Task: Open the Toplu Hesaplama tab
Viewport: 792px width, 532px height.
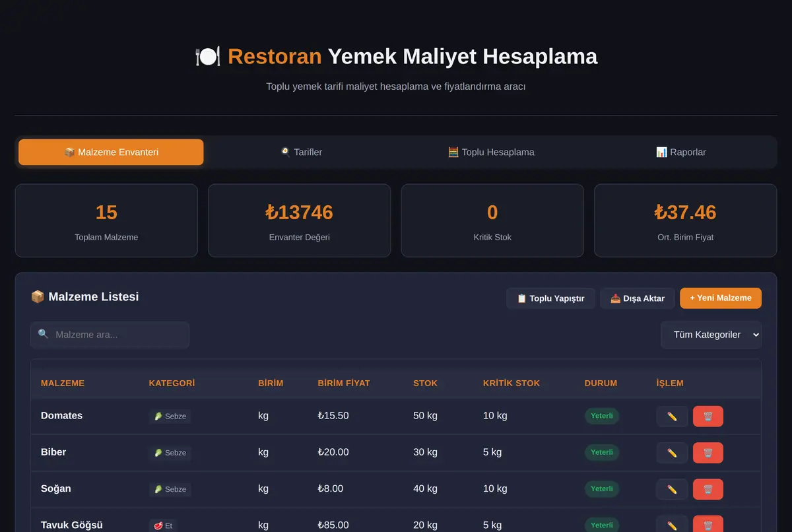Action: click(491, 152)
